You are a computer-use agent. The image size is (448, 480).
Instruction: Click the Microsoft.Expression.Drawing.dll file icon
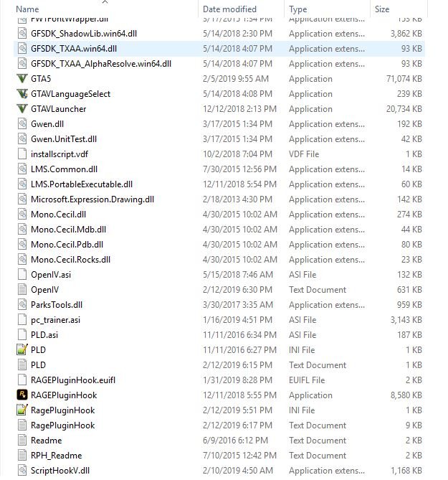[x=22, y=199]
